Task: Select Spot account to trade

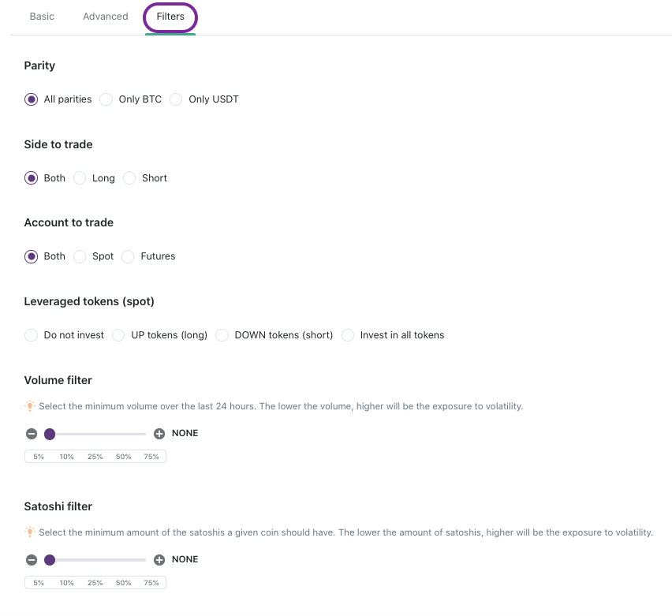Action: click(80, 256)
